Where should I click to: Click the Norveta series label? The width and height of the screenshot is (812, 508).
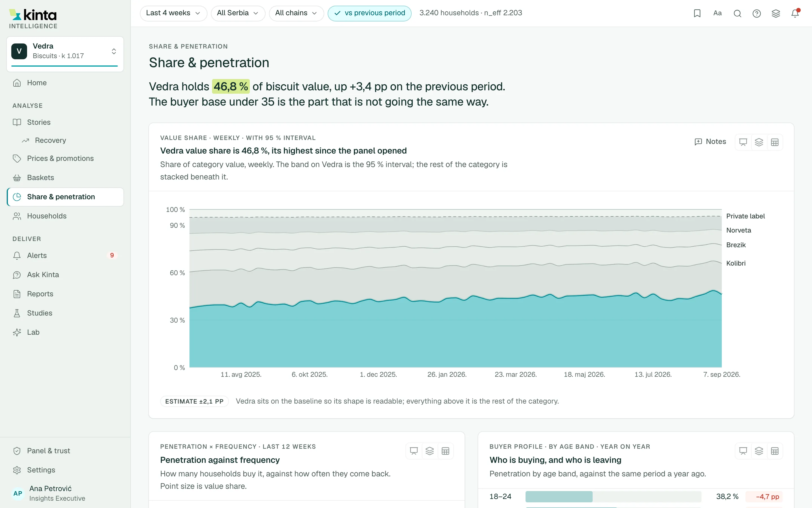pos(738,231)
